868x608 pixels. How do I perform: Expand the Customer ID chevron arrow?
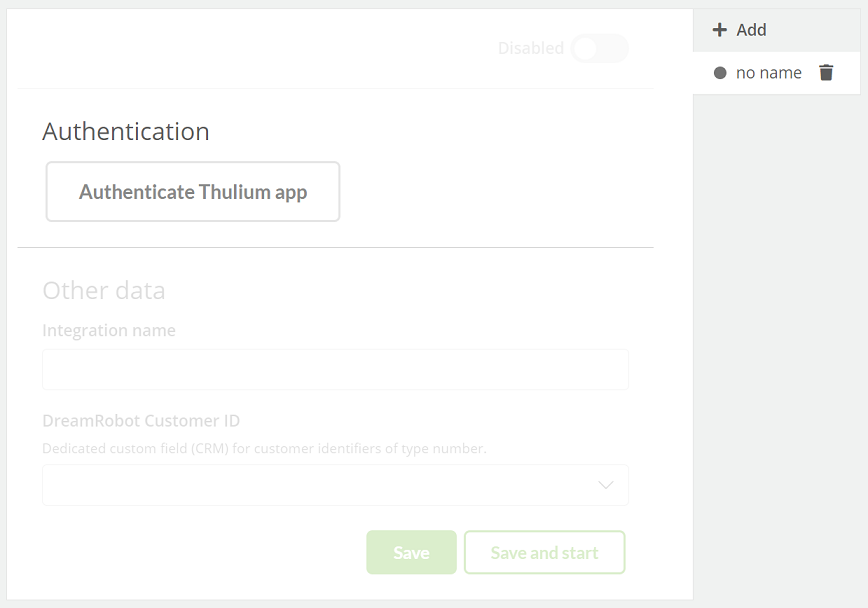(x=606, y=485)
